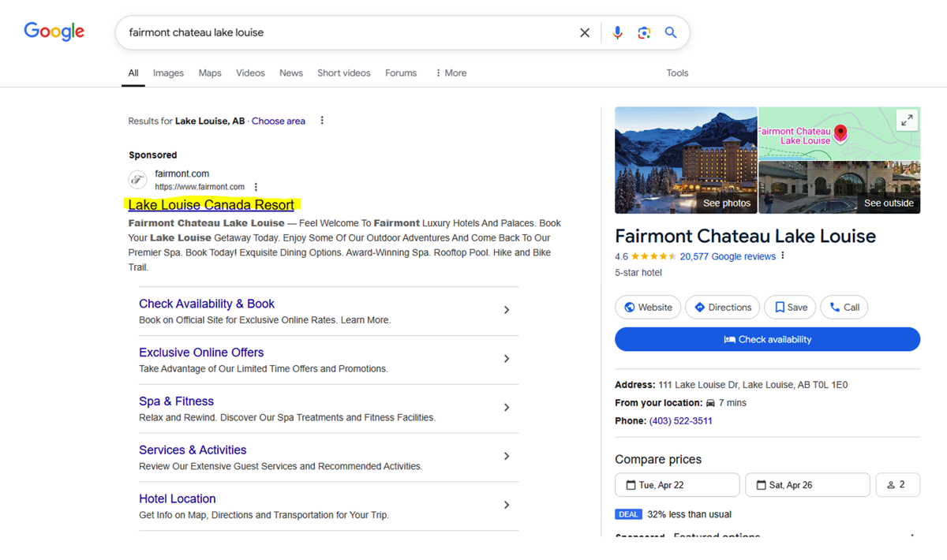Click the 4.6 star rating stars

(x=653, y=256)
